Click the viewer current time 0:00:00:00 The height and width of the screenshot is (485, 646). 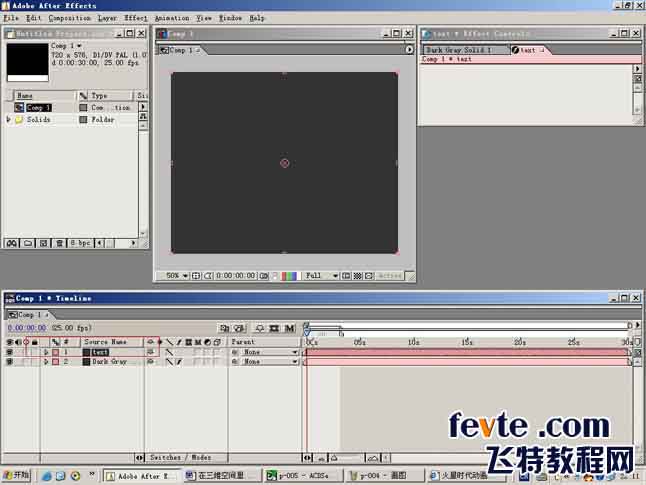(x=236, y=276)
